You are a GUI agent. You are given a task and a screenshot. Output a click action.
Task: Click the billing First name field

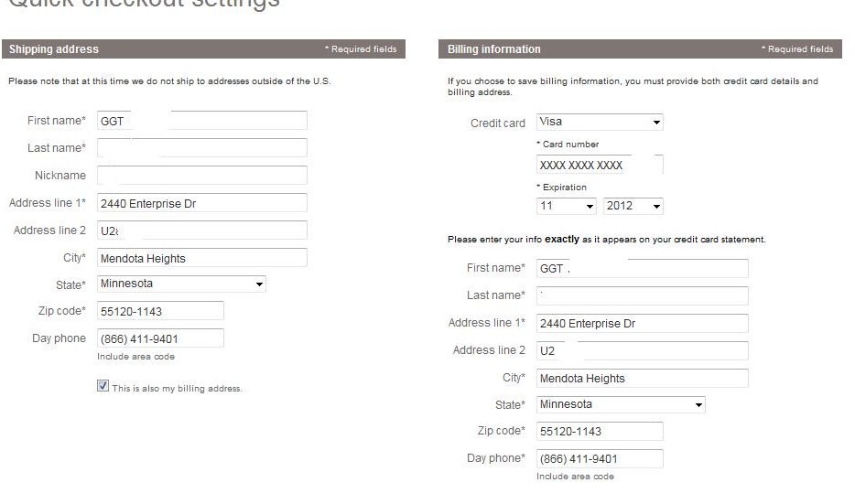coord(642,269)
